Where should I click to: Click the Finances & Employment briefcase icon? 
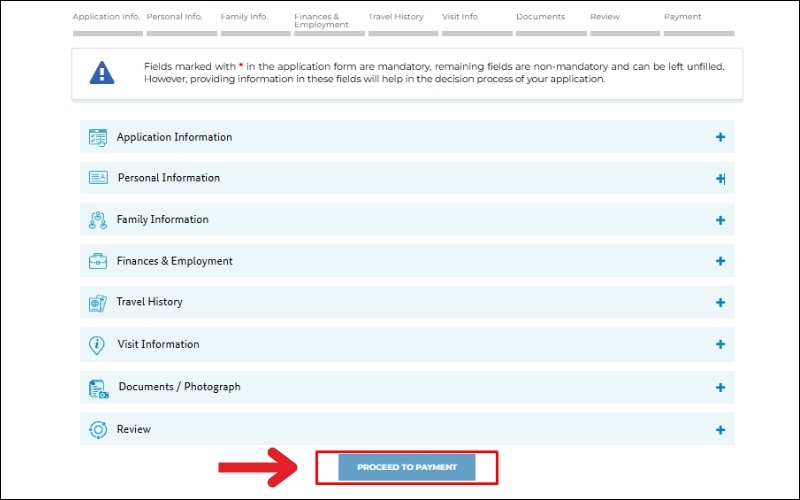click(97, 261)
